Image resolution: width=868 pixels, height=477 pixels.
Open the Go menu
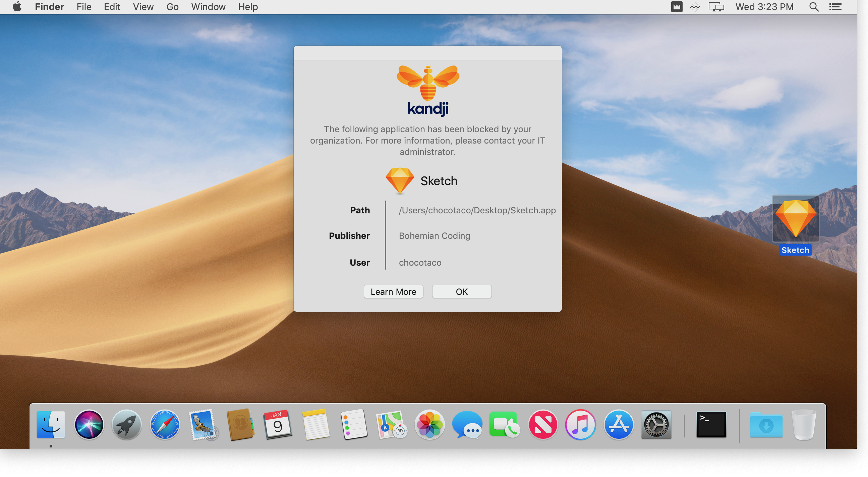[x=173, y=7]
